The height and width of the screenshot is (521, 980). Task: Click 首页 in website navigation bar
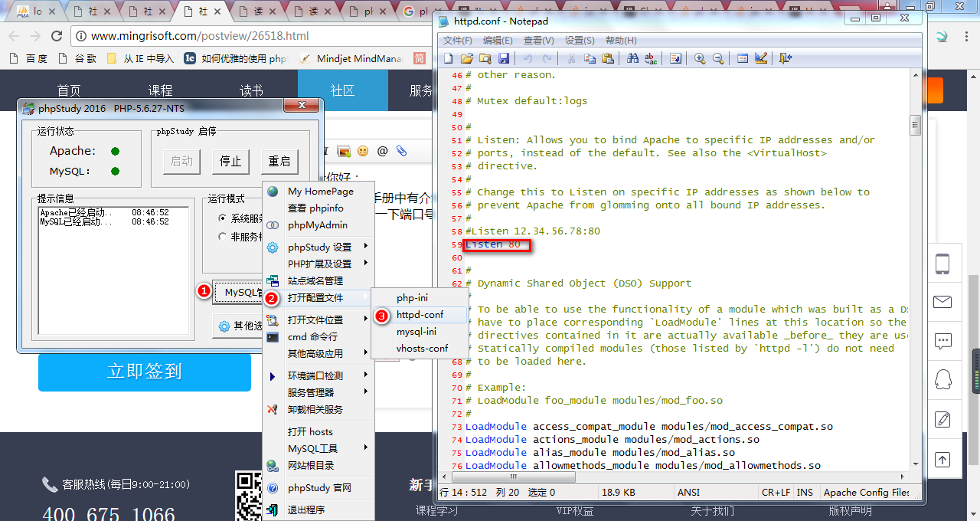(x=69, y=90)
